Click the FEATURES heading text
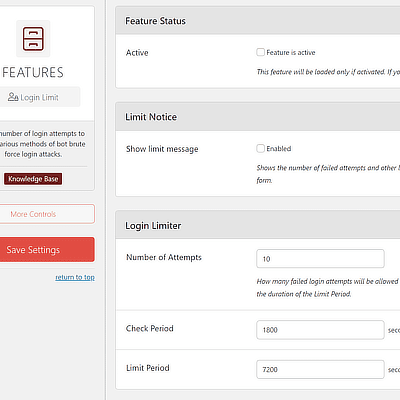The width and height of the screenshot is (400, 400). (33, 72)
